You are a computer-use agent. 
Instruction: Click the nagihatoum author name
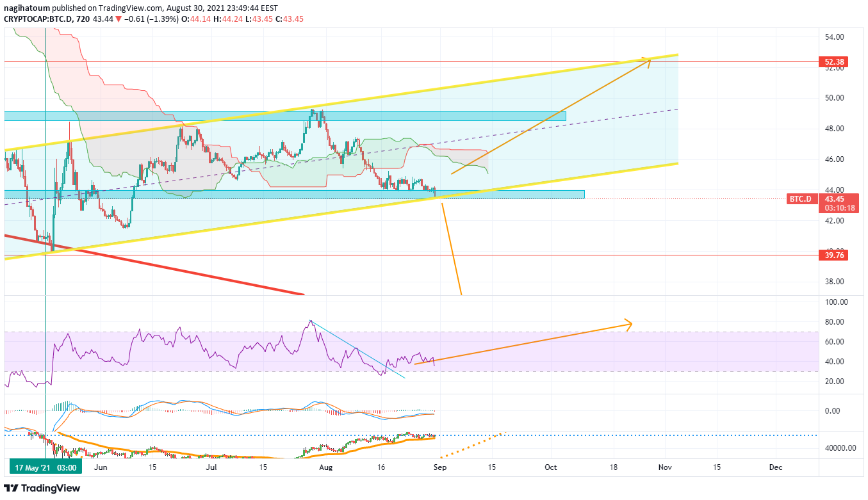coord(26,9)
